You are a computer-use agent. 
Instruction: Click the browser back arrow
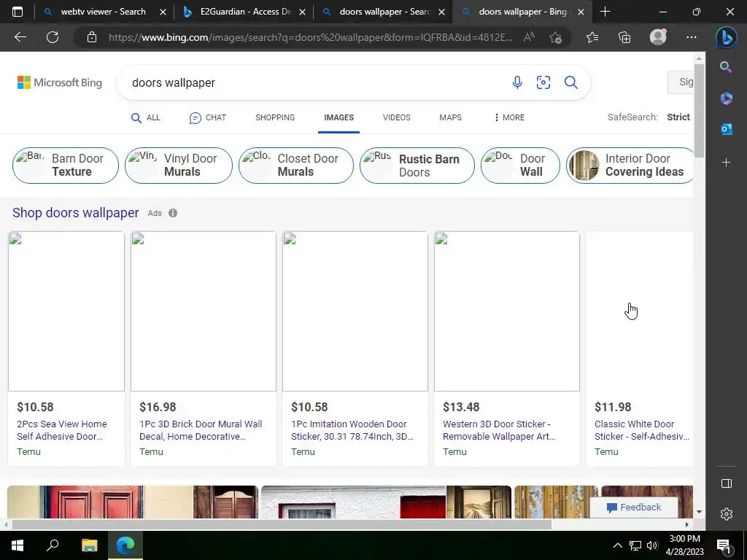click(x=20, y=37)
